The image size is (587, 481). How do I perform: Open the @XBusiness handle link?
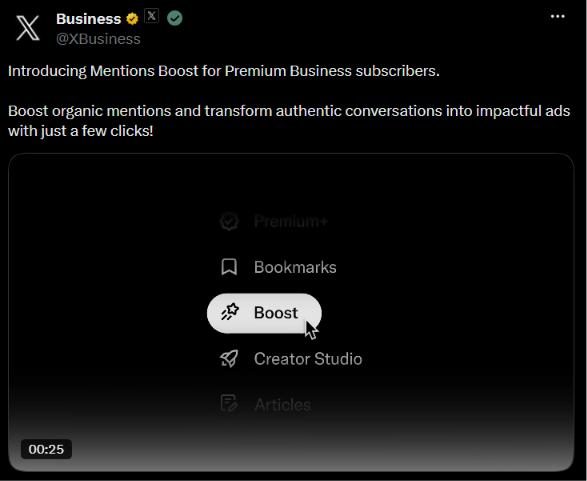click(x=98, y=39)
